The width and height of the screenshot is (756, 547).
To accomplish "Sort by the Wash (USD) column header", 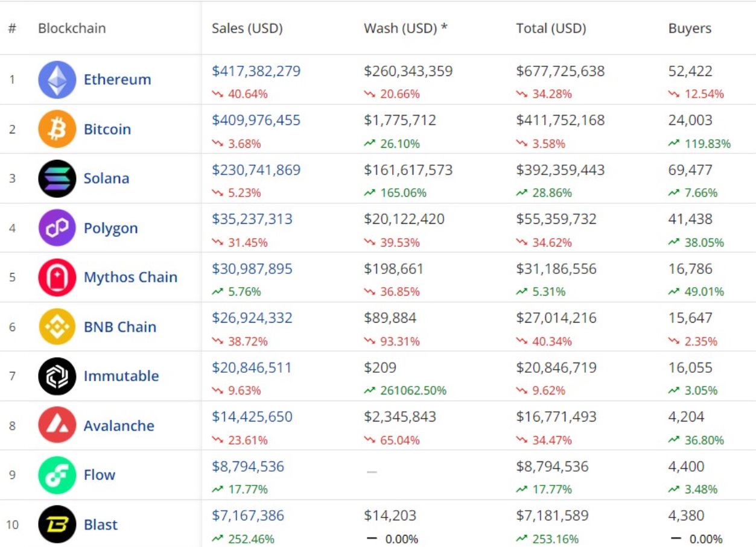I will point(406,28).
